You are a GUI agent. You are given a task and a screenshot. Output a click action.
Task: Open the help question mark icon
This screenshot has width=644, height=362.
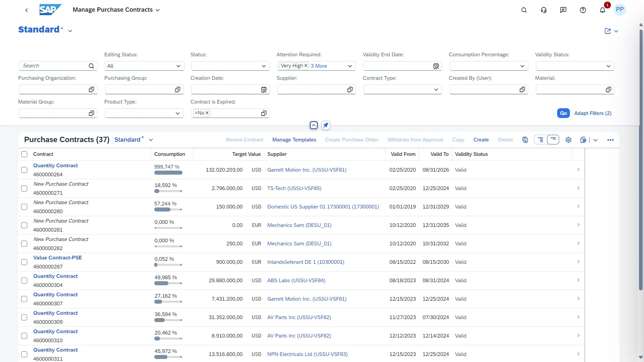click(x=583, y=10)
